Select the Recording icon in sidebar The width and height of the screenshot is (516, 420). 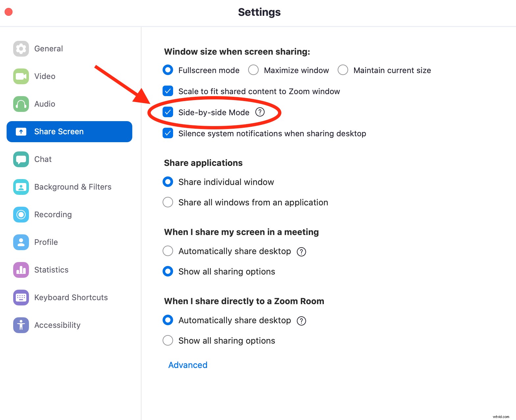coord(21,214)
